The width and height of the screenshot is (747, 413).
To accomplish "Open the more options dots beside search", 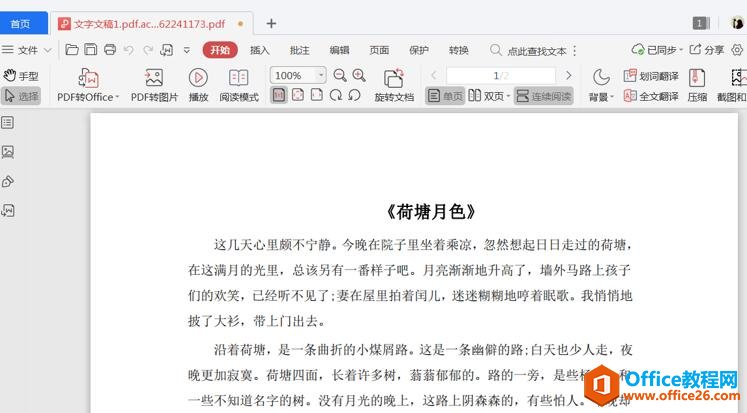I will [575, 50].
